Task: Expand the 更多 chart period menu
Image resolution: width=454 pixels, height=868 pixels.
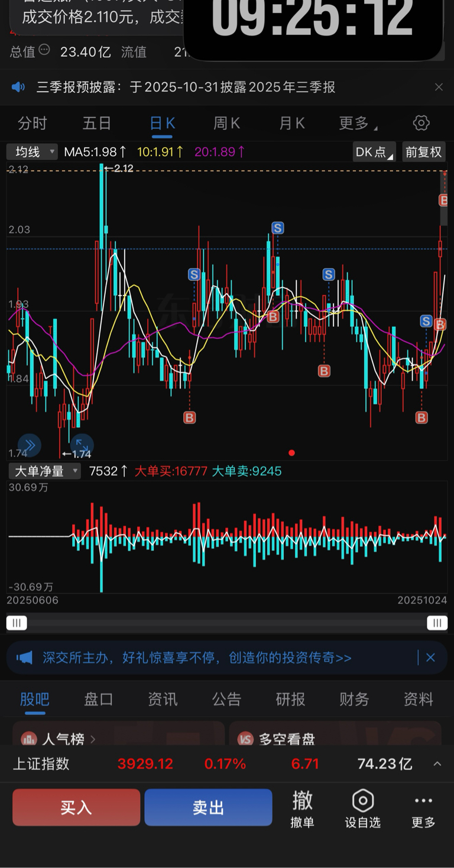Action: coord(358,123)
